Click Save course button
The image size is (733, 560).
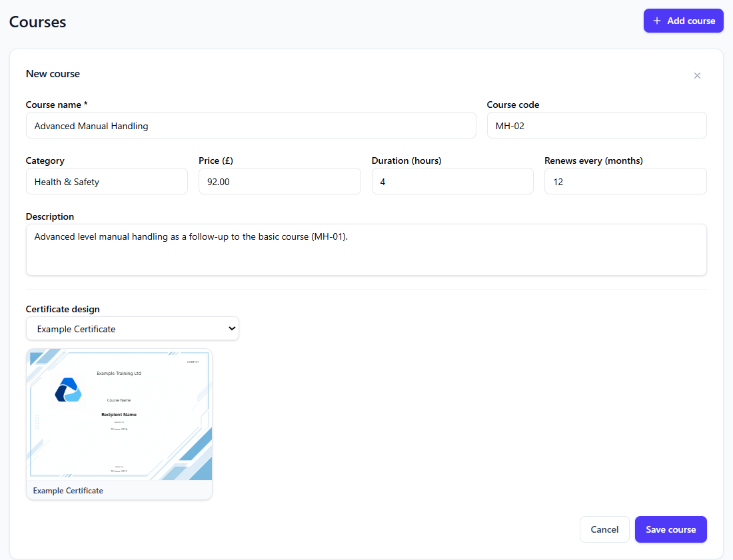pos(670,529)
